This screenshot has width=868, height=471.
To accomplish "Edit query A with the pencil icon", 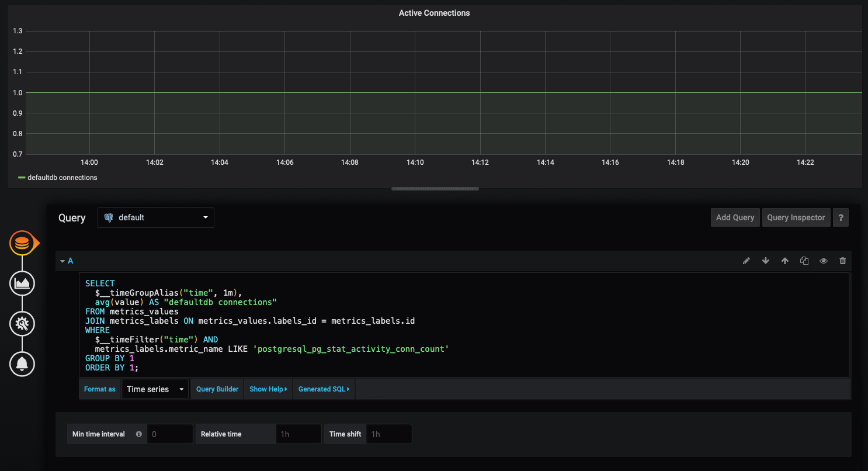I will [746, 261].
